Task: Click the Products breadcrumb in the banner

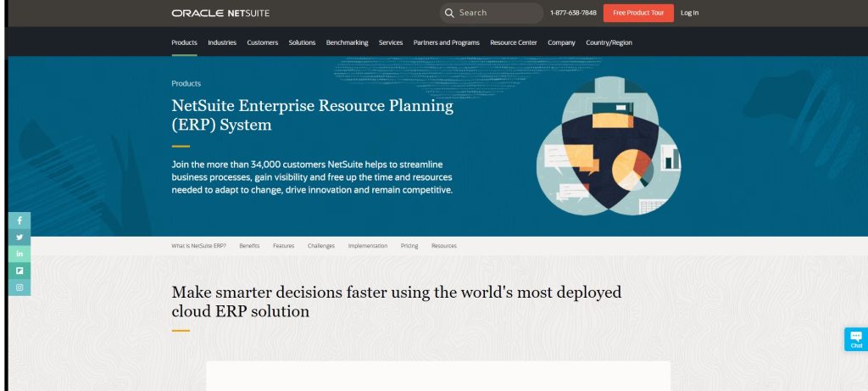Action: (186, 84)
